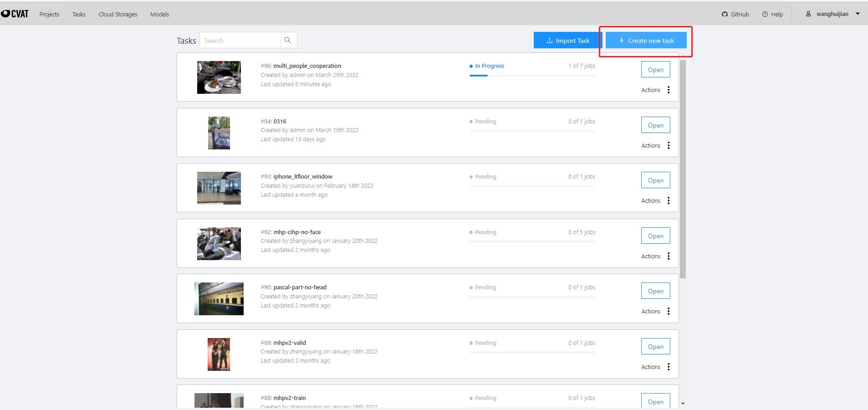The height and width of the screenshot is (410, 868).
Task: Open task 0316
Action: click(x=655, y=125)
